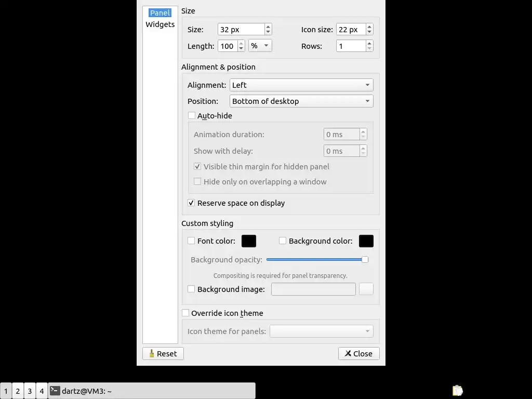Click the clipboard tray icon
The image size is (532, 399).
coord(457,391)
